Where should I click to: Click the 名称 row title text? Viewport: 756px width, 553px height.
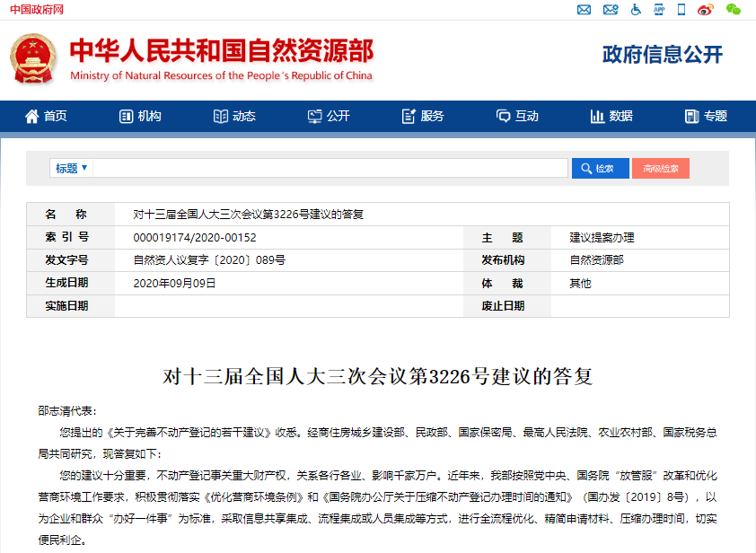pyautogui.click(x=249, y=215)
